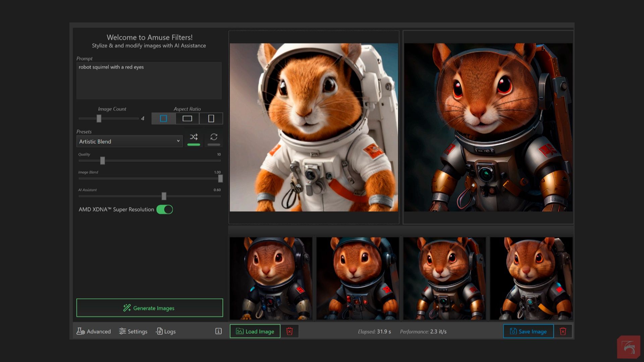Open the Artistic Blend presets dropdown
644x362 pixels.
tap(129, 141)
